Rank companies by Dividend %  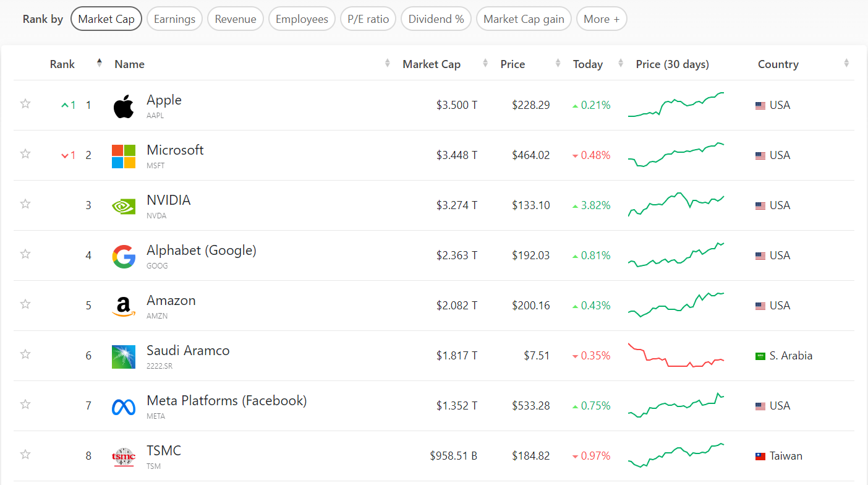coord(436,19)
